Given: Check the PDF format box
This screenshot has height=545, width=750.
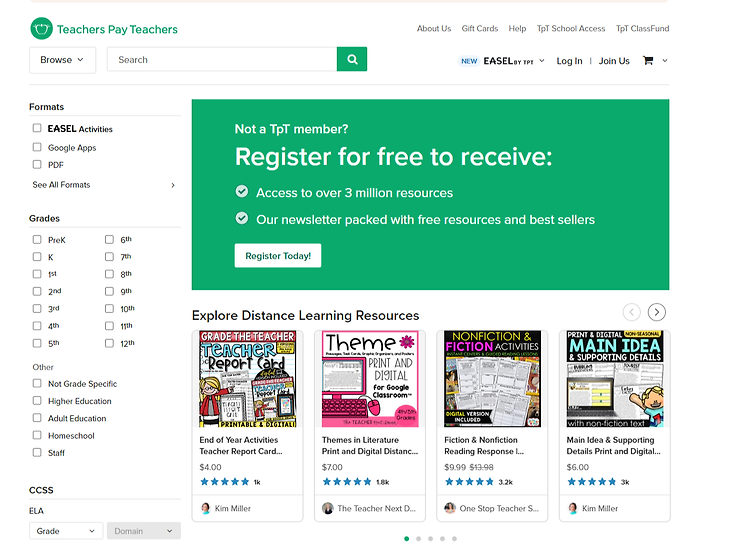Looking at the screenshot, I should (37, 164).
